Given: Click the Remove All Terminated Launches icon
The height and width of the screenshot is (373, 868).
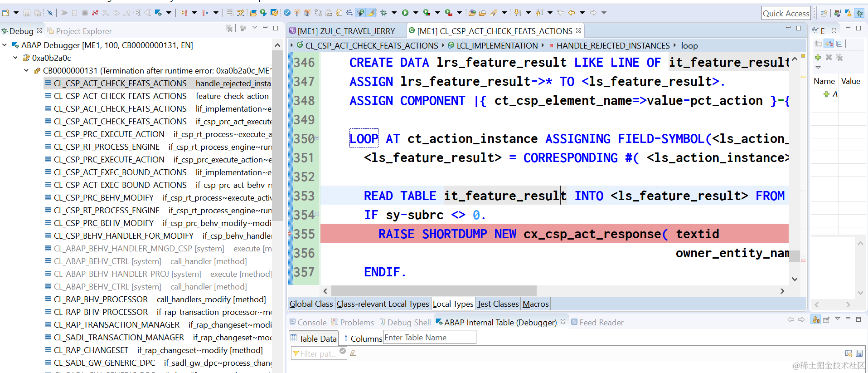Looking at the screenshot, I should coord(229,29).
